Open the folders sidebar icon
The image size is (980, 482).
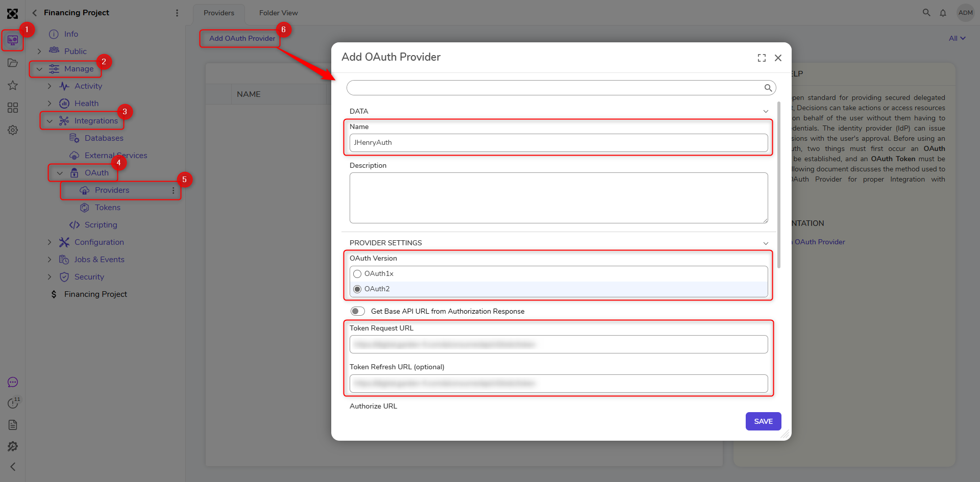point(13,63)
